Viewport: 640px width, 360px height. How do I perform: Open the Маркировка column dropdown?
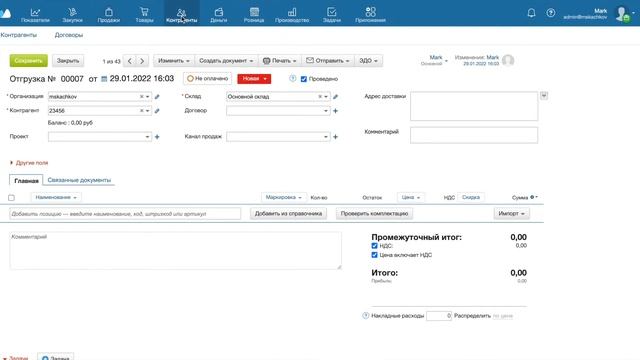click(x=284, y=197)
